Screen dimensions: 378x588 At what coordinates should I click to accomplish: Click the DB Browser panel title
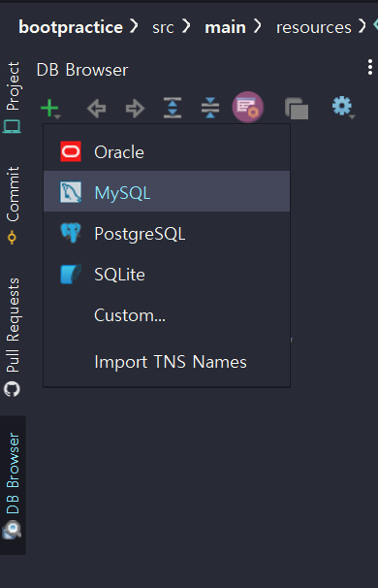pos(82,70)
